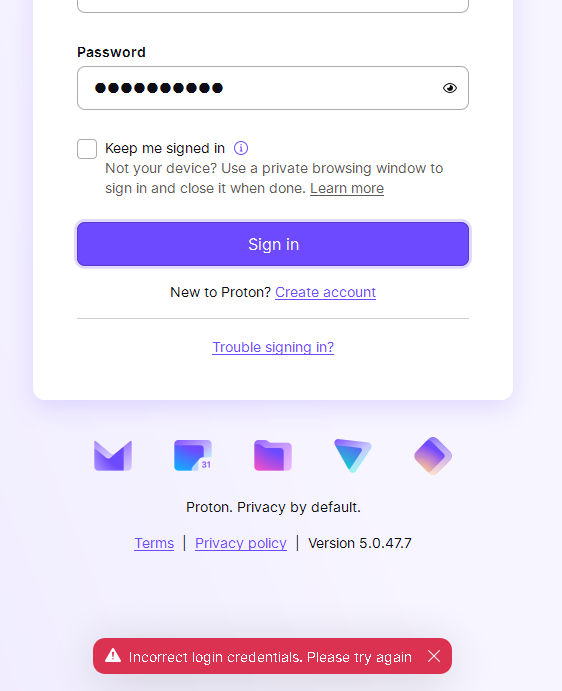The image size is (562, 691).
Task: Open the Proton Pass diamond icon
Action: (x=433, y=456)
